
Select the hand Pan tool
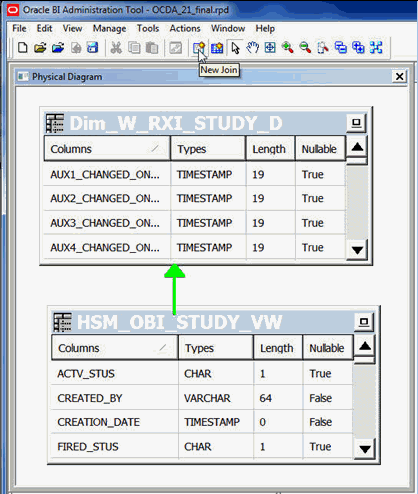tap(253, 48)
